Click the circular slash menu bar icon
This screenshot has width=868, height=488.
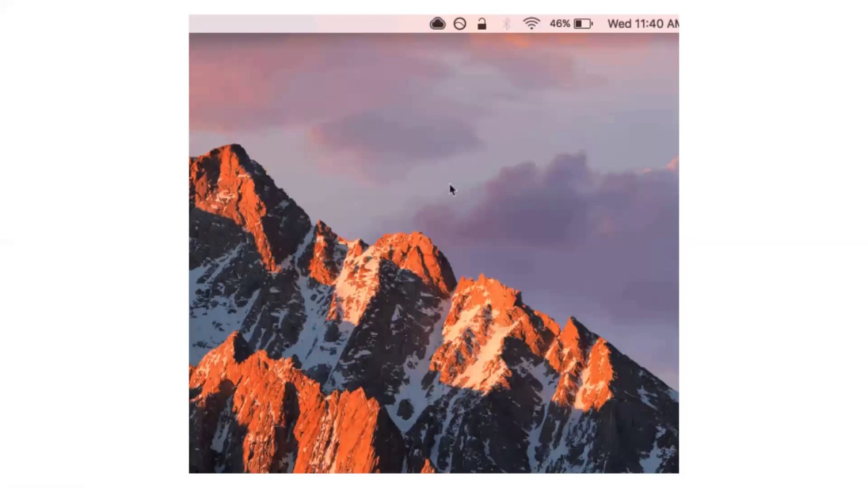460,24
